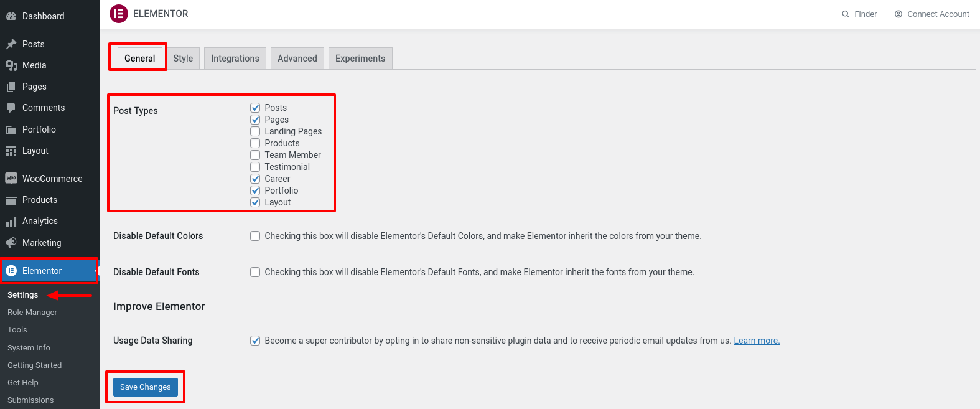The height and width of the screenshot is (409, 980).
Task: Click the Elementor logo in header
Action: 119,14
